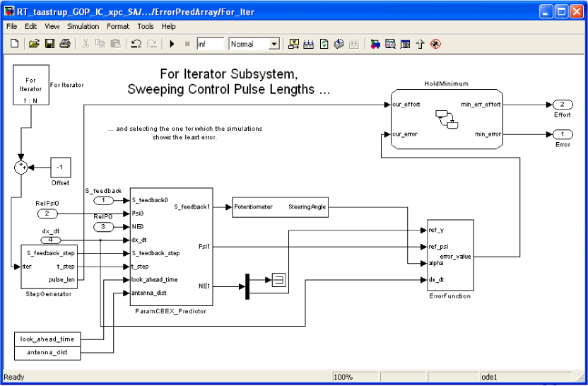588x386 pixels.
Task: Click the Build all toolbar icon
Action: coord(339,44)
